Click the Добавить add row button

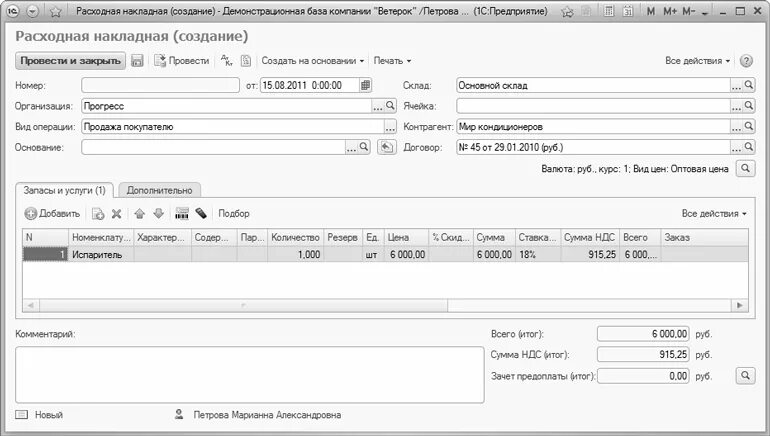pos(52,214)
